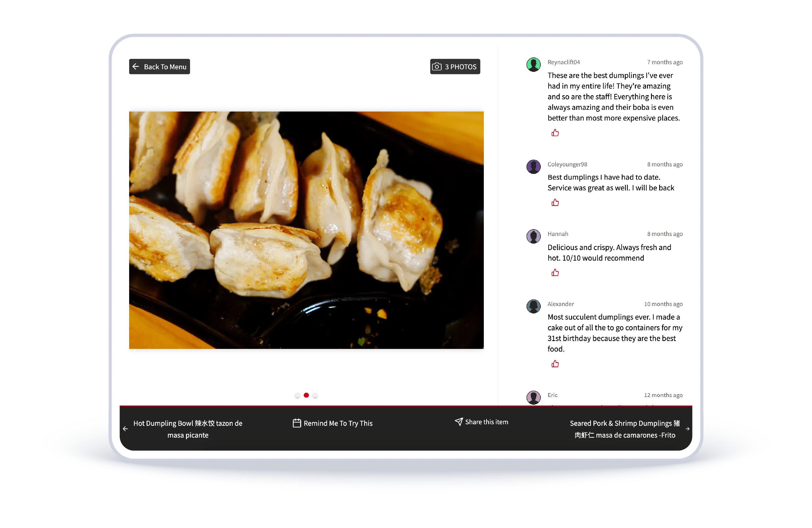Give Hannah's review a thumbs up
Screen dimensions: 812x528
click(555, 272)
